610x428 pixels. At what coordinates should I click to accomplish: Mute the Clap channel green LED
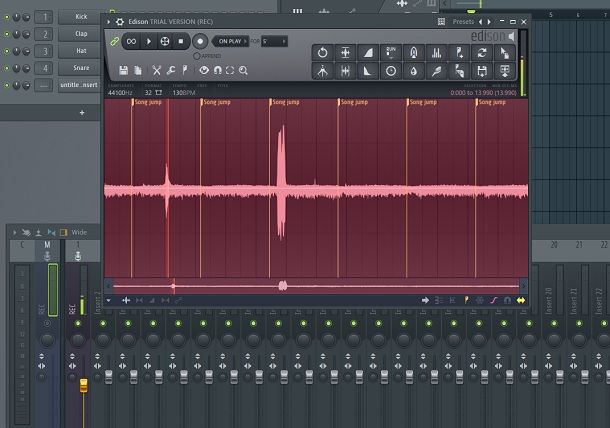(x=7, y=34)
